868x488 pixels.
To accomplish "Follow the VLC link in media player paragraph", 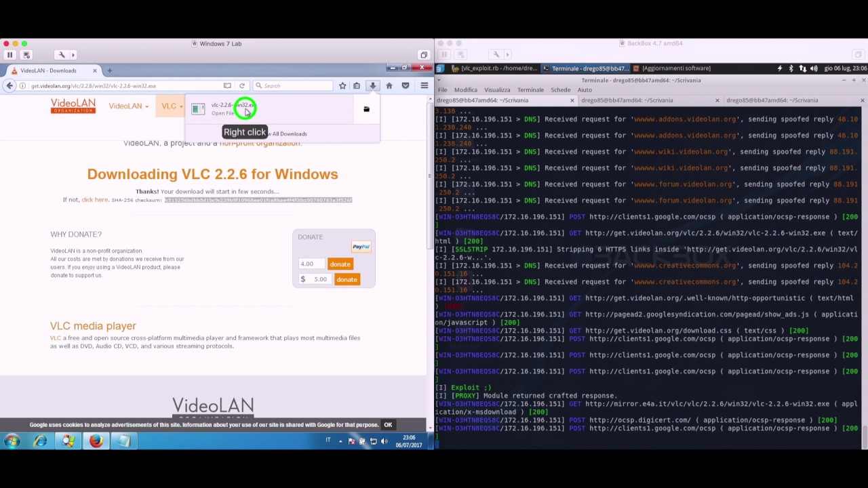I will tap(55, 338).
